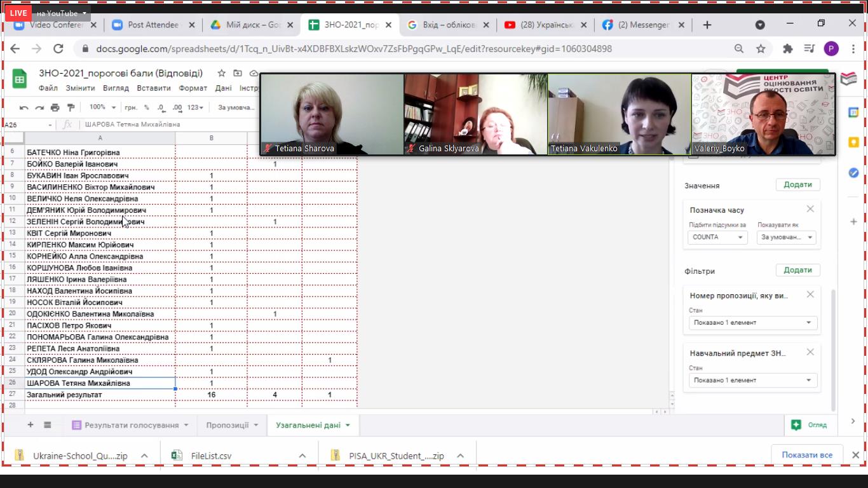868x488 pixels.
Task: Open the zoom 100% dropdown
Action: click(x=103, y=107)
